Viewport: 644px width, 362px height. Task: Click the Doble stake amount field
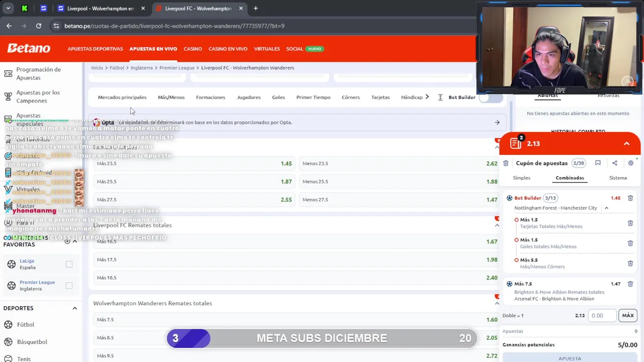(x=603, y=315)
